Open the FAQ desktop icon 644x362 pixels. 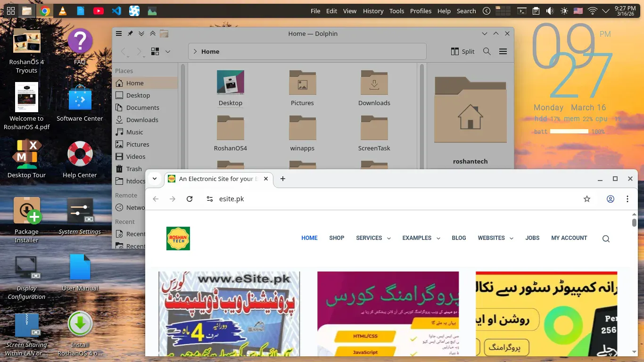pyautogui.click(x=80, y=47)
